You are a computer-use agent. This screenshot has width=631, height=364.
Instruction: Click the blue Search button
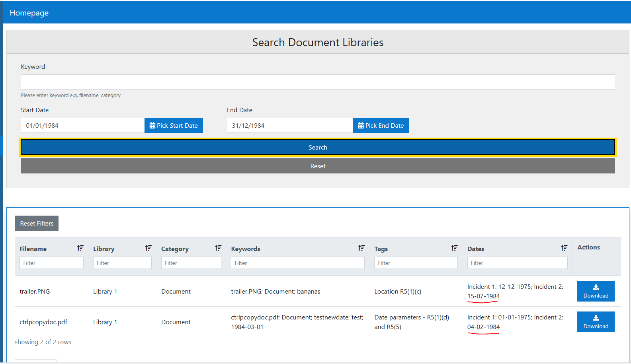tap(318, 147)
